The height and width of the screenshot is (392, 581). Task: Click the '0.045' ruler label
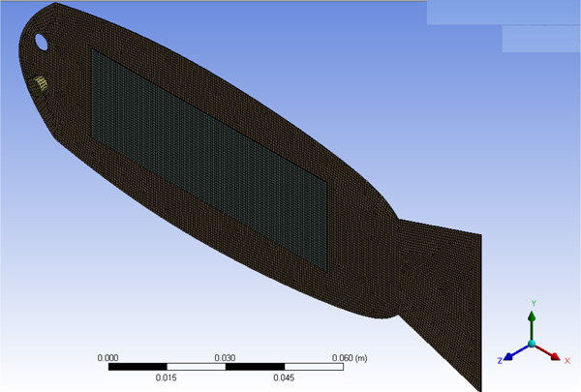284,377
